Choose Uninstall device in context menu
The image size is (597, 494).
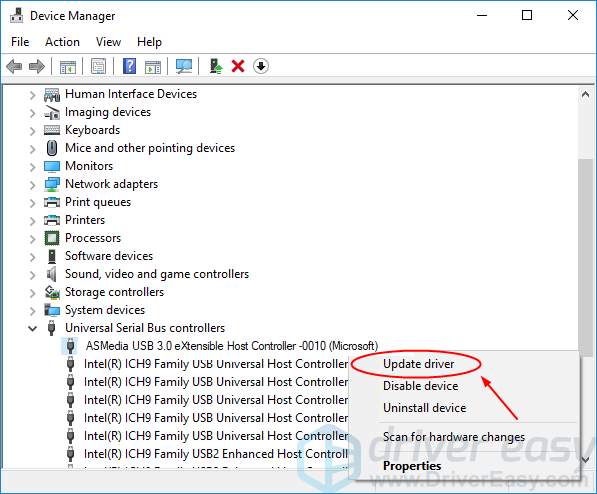tap(425, 408)
